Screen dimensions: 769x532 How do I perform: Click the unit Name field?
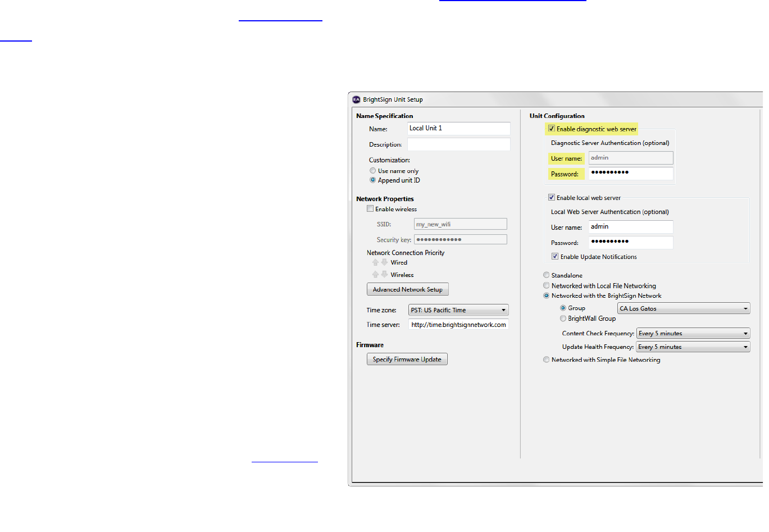click(x=459, y=129)
